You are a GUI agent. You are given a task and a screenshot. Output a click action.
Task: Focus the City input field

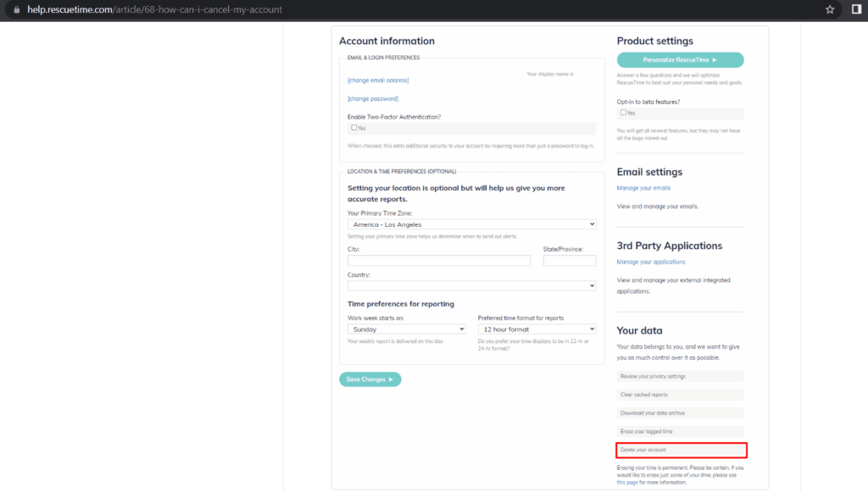tap(439, 261)
